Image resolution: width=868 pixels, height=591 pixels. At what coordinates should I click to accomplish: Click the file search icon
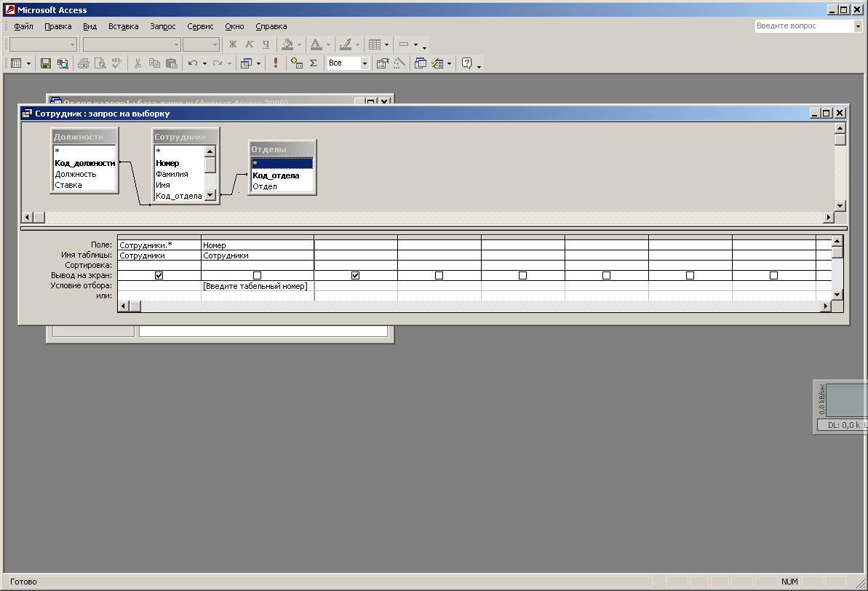tap(63, 63)
